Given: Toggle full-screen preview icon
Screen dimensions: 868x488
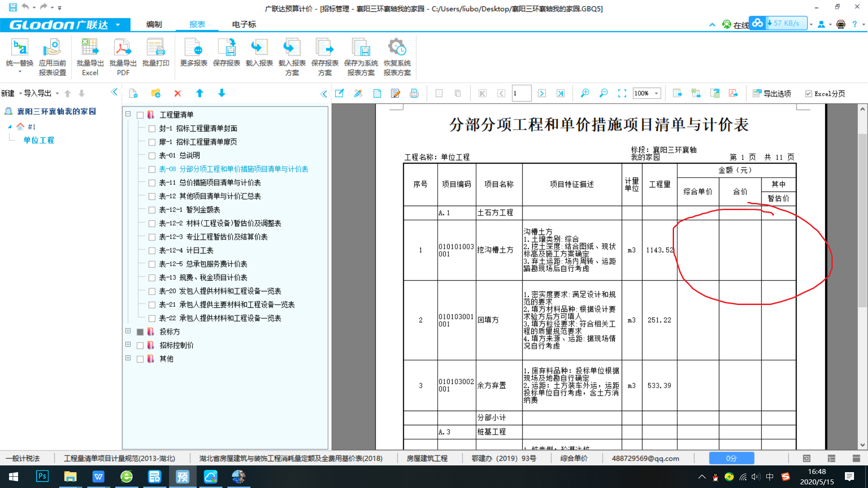Looking at the screenshot, I should [622, 94].
